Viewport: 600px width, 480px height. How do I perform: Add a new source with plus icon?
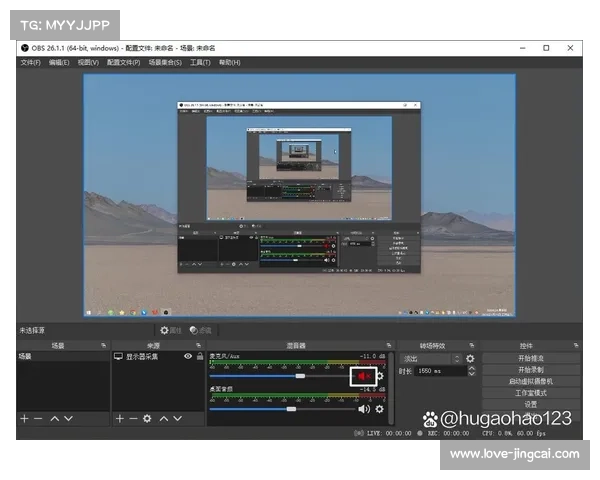[x=119, y=418]
